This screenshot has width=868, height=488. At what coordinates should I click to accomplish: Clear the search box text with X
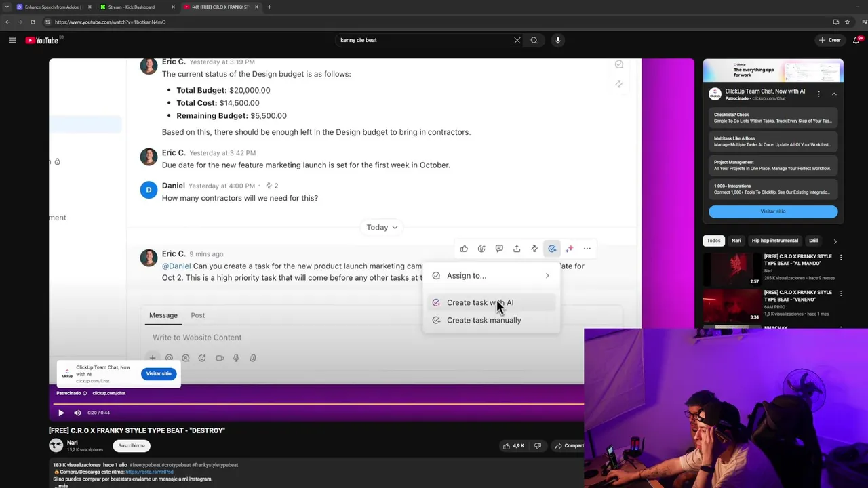click(x=517, y=40)
